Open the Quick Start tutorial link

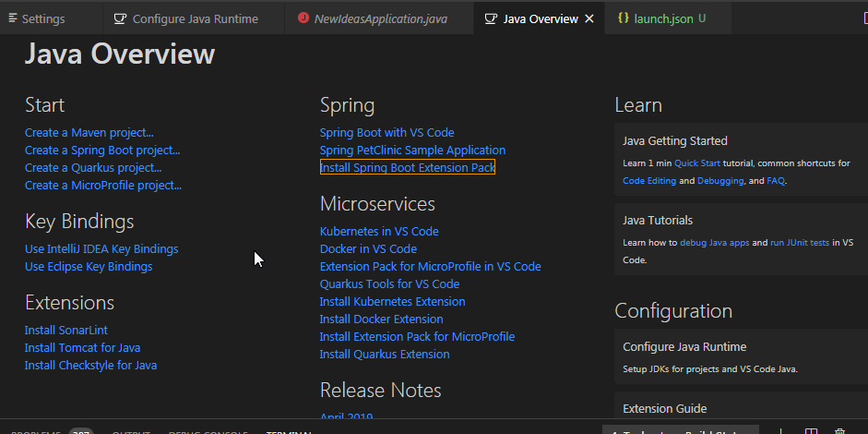pyautogui.click(x=697, y=163)
